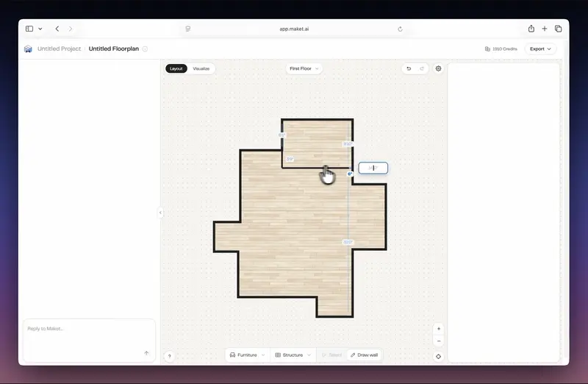
Task: Open the browser share icon
Action: pos(531,29)
